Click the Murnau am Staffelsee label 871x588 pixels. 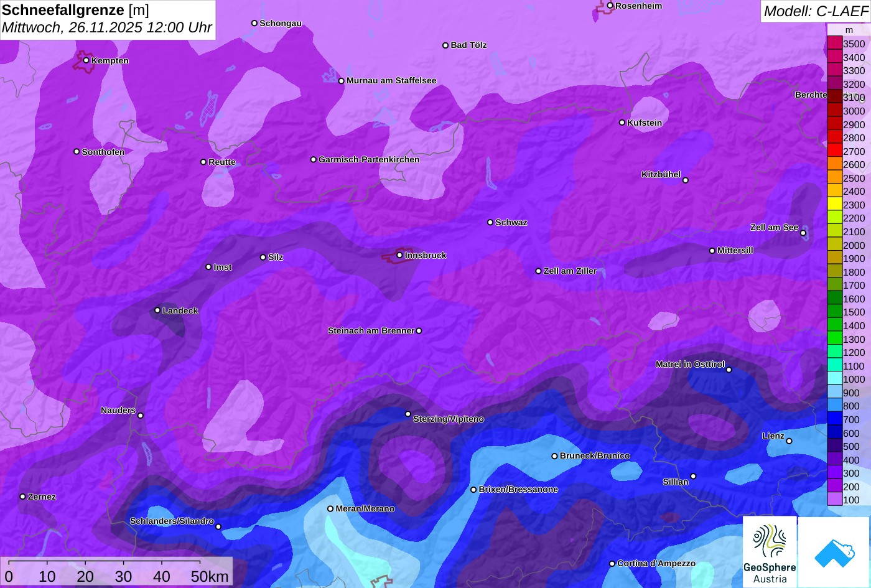click(391, 81)
